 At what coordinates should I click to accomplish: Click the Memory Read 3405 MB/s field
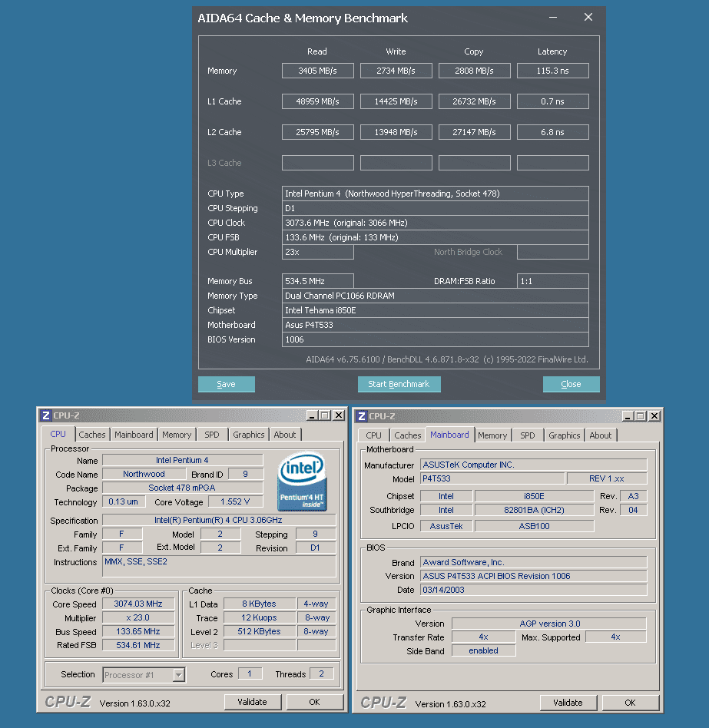click(x=317, y=71)
